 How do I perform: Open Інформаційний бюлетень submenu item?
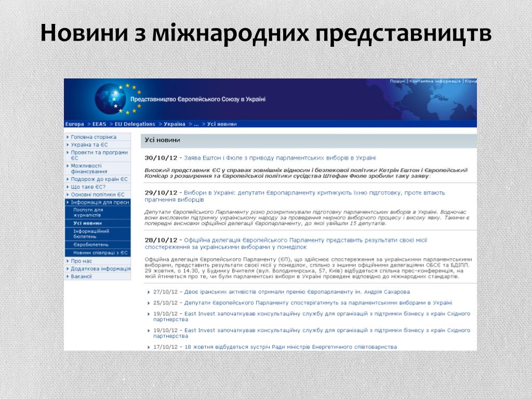(91, 234)
